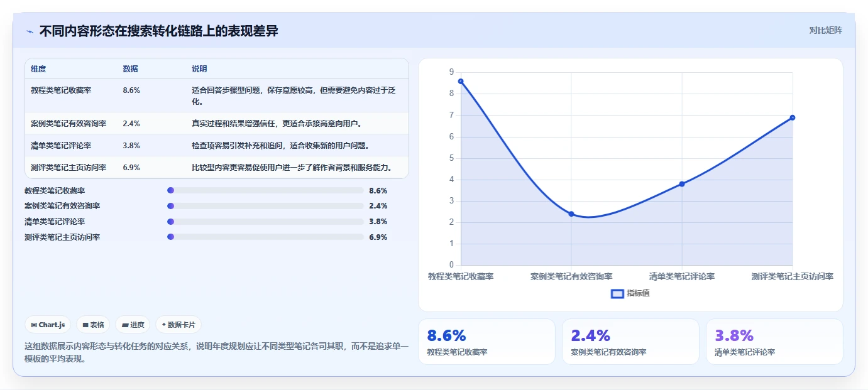Click the 2.4% value in the table
Image resolution: width=868 pixels, height=390 pixels.
131,124
